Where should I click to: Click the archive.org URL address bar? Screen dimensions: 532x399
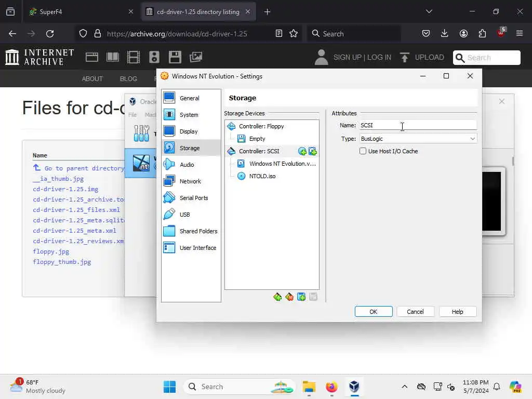point(177,34)
